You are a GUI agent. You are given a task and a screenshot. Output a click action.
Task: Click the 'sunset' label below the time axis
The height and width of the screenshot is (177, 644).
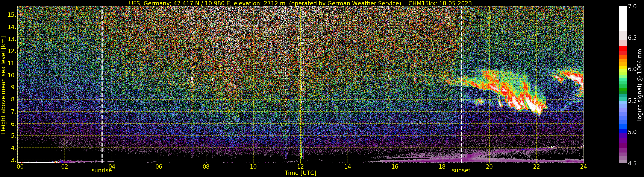click(x=461, y=171)
